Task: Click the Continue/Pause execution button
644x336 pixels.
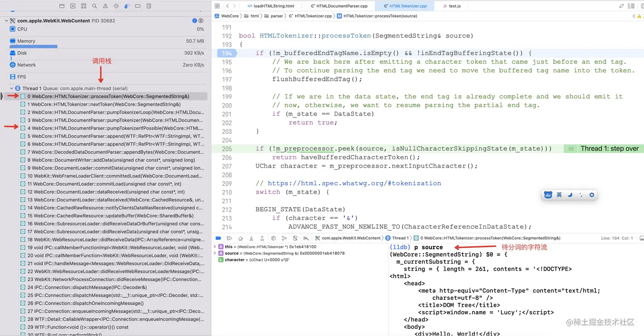Action: point(229,238)
